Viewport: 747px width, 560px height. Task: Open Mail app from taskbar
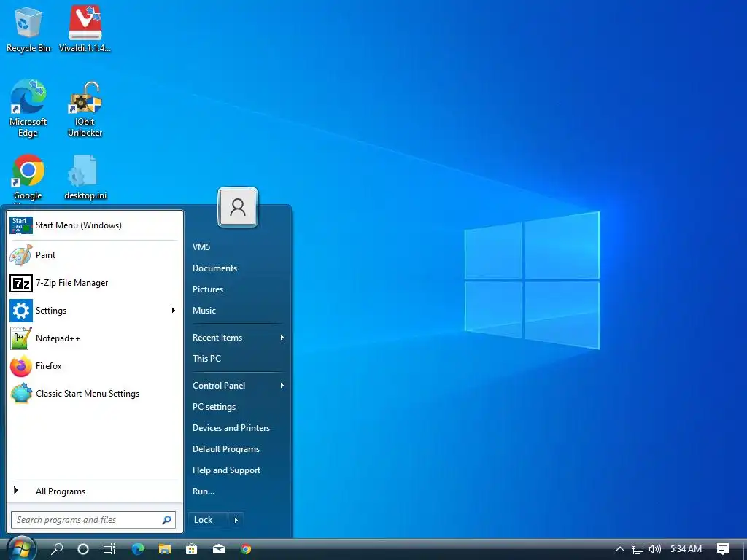pos(219,549)
